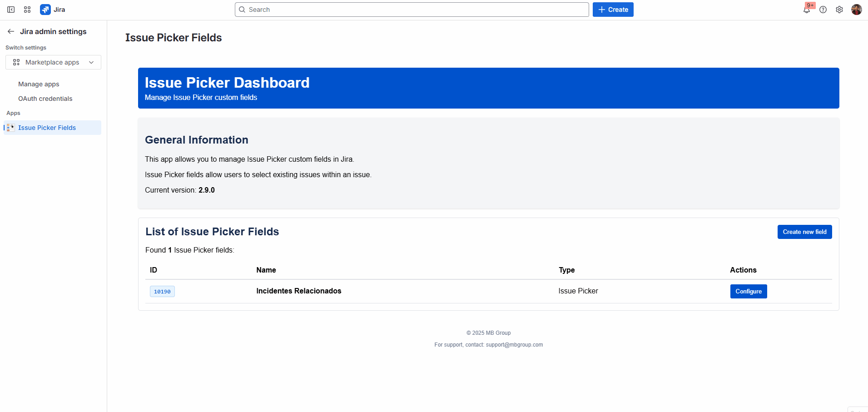This screenshot has height=412, width=868.
Task: Click the Jira logo icon
Action: pyautogui.click(x=45, y=9)
